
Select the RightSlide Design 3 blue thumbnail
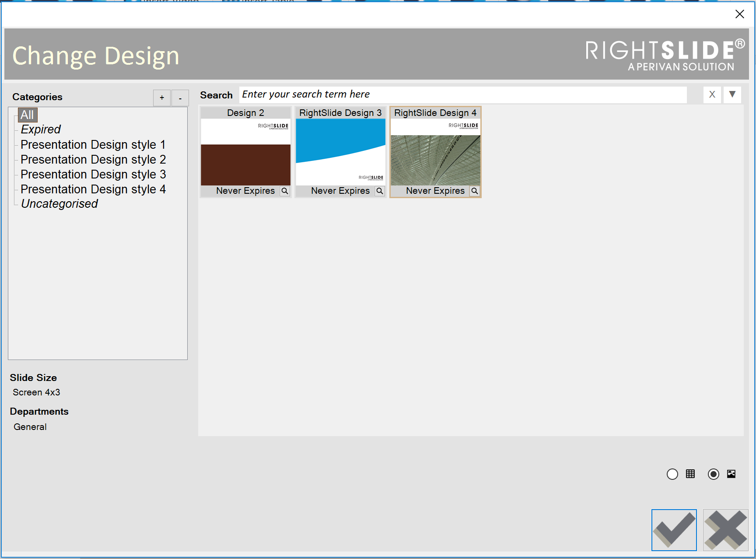tap(340, 152)
